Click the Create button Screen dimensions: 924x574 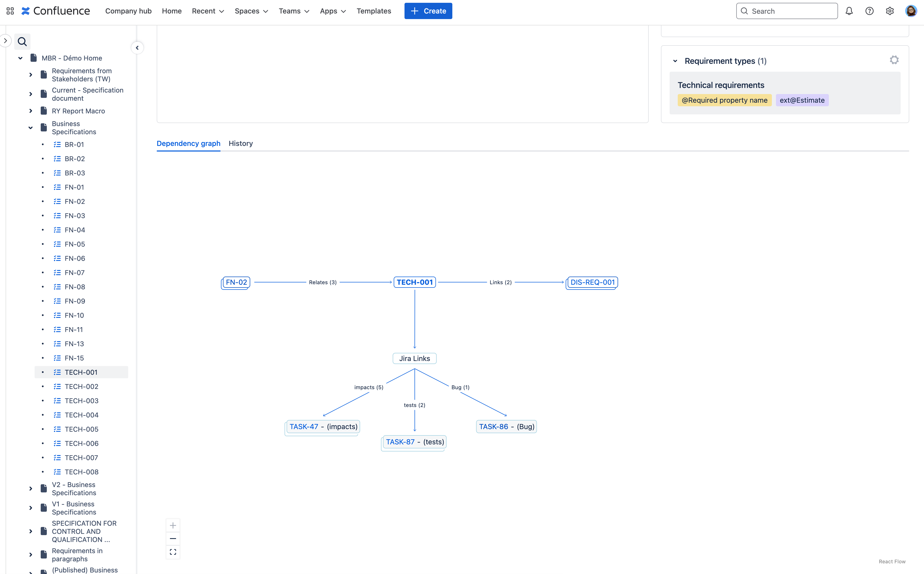pyautogui.click(x=428, y=11)
